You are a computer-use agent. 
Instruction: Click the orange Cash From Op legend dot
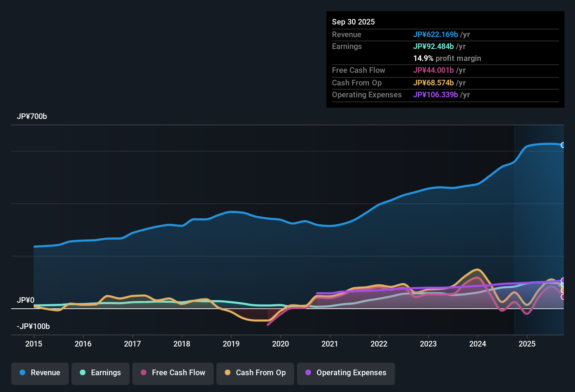pyautogui.click(x=228, y=373)
